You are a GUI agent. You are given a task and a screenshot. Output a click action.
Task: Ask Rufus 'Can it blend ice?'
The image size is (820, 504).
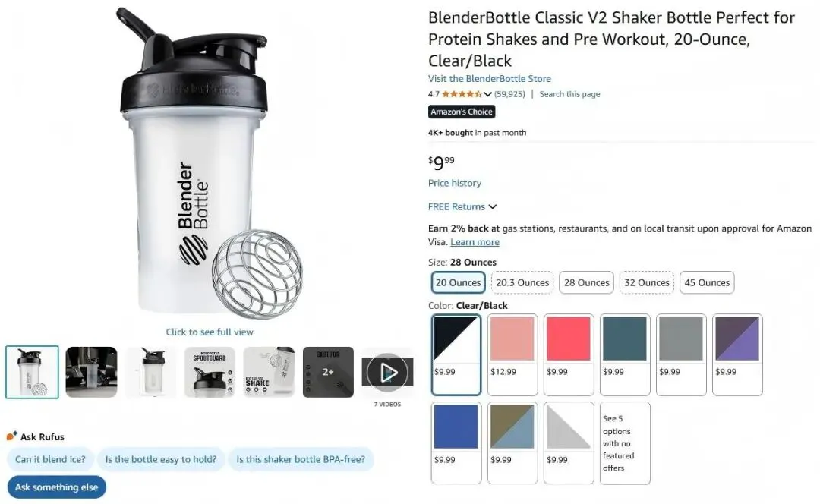pos(50,459)
